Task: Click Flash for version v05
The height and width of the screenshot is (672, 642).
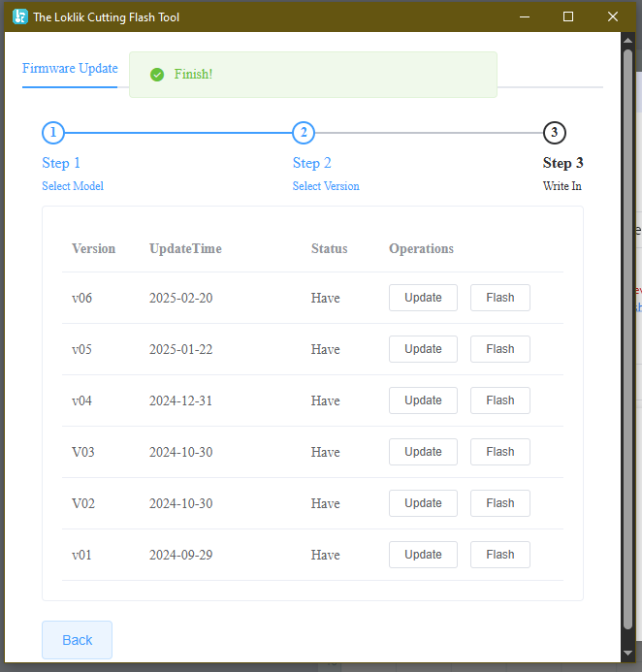Action: point(500,349)
